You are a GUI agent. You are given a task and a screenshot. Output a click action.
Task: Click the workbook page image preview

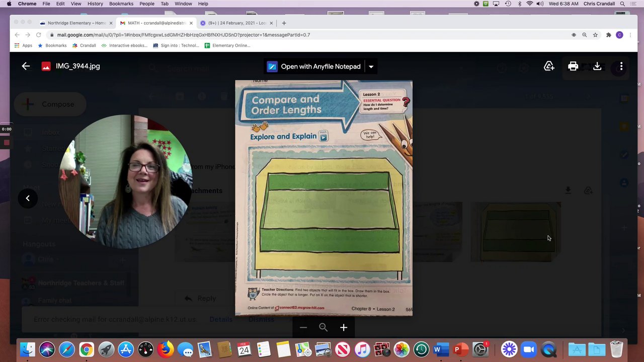[324, 198]
